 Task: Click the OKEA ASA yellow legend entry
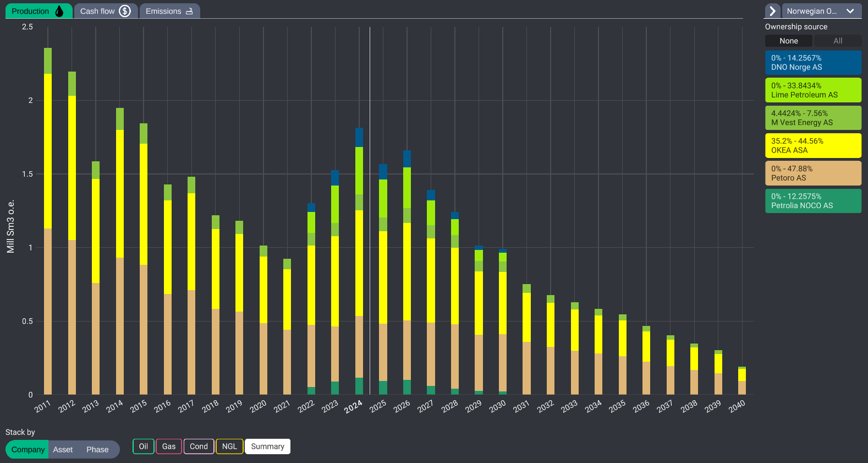coord(812,146)
